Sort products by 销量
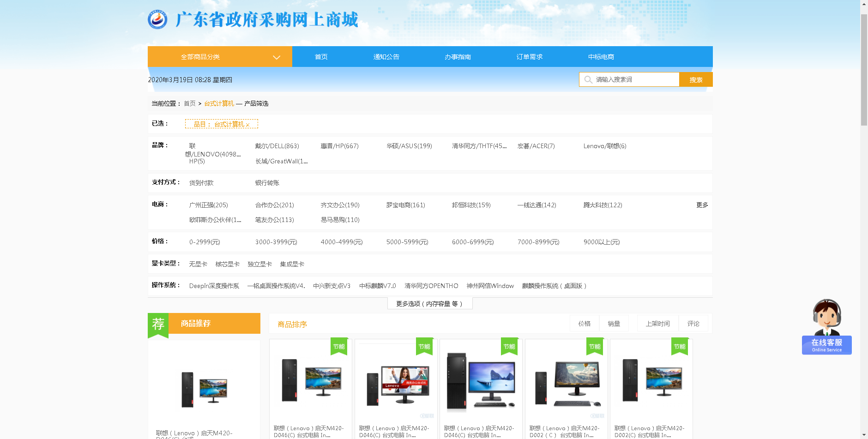 [x=614, y=324]
